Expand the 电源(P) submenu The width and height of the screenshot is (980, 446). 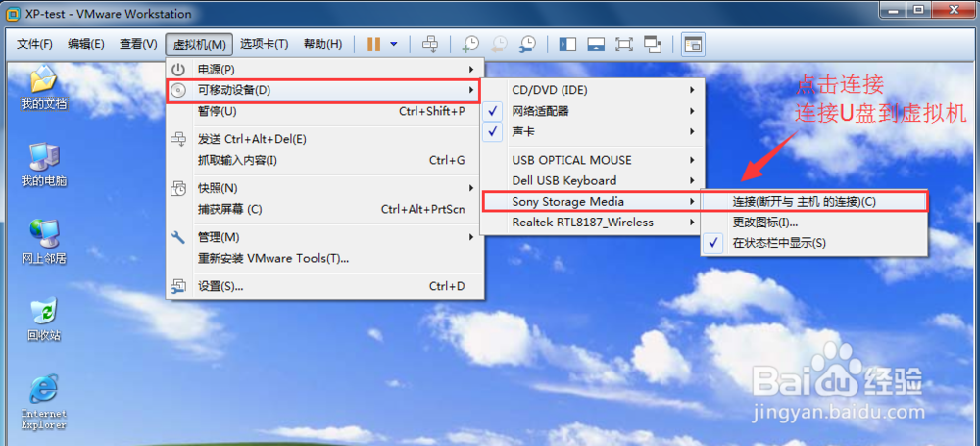click(324, 69)
